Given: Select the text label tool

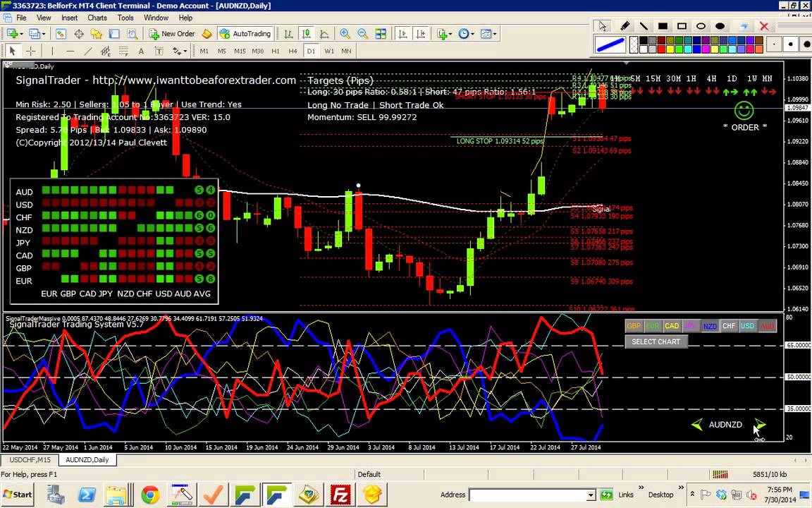Looking at the screenshot, I should (x=159, y=51).
